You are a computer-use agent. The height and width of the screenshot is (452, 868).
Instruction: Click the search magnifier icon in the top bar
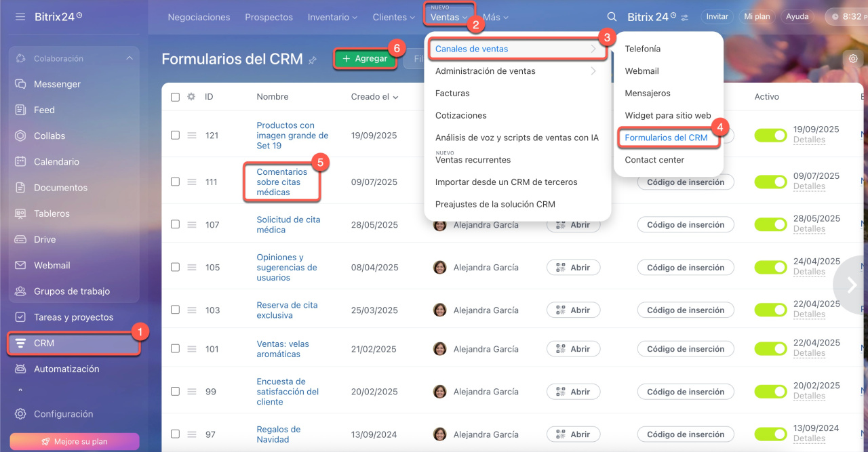click(612, 17)
